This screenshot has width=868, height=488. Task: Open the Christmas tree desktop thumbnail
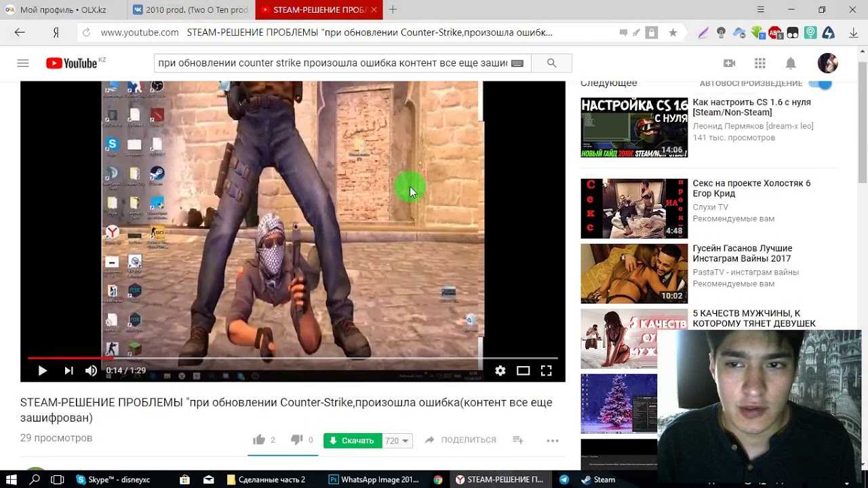(619, 403)
